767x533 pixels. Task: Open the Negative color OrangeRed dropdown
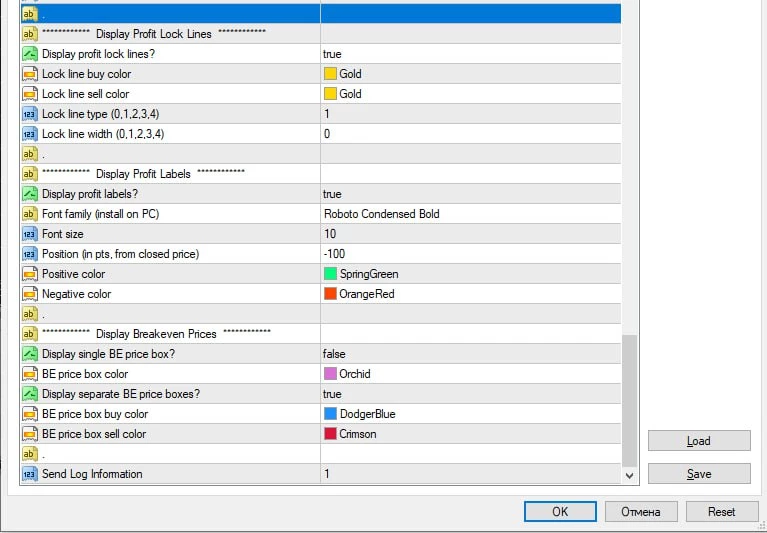[468, 294]
